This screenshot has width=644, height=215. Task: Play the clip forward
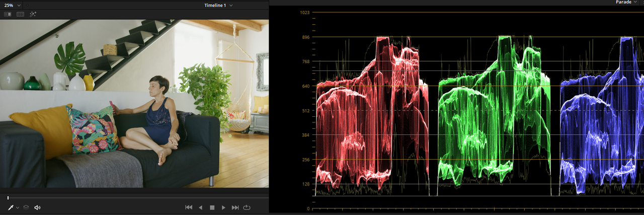point(223,207)
